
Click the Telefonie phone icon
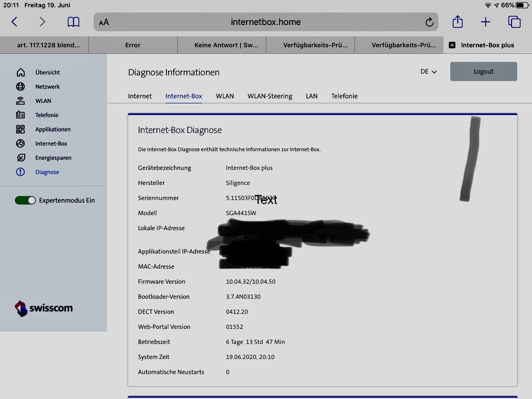click(21, 115)
